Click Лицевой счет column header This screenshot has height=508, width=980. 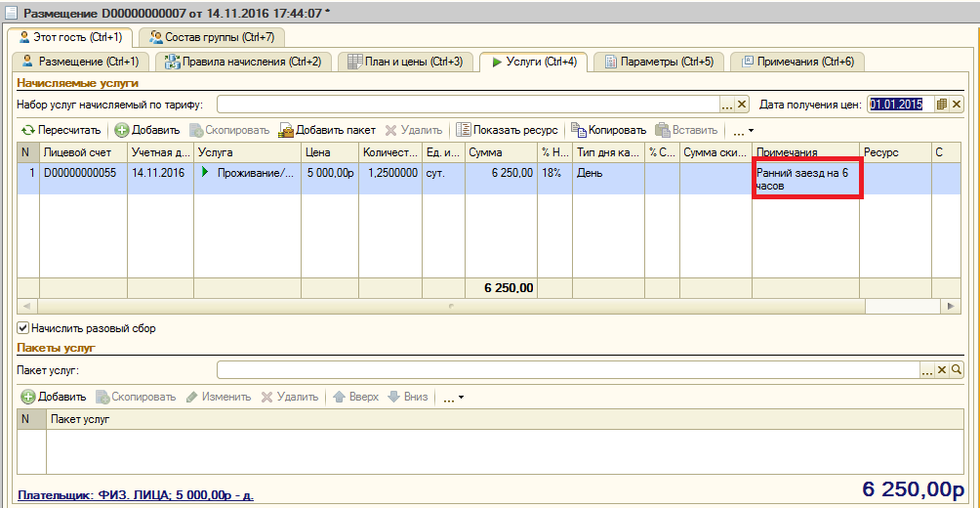click(83, 152)
